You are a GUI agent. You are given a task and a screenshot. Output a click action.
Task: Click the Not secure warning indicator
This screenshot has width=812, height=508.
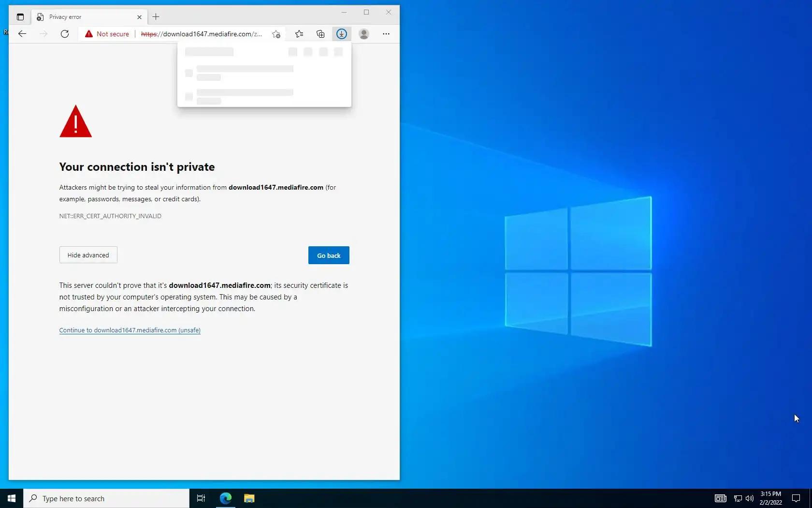[107, 34]
